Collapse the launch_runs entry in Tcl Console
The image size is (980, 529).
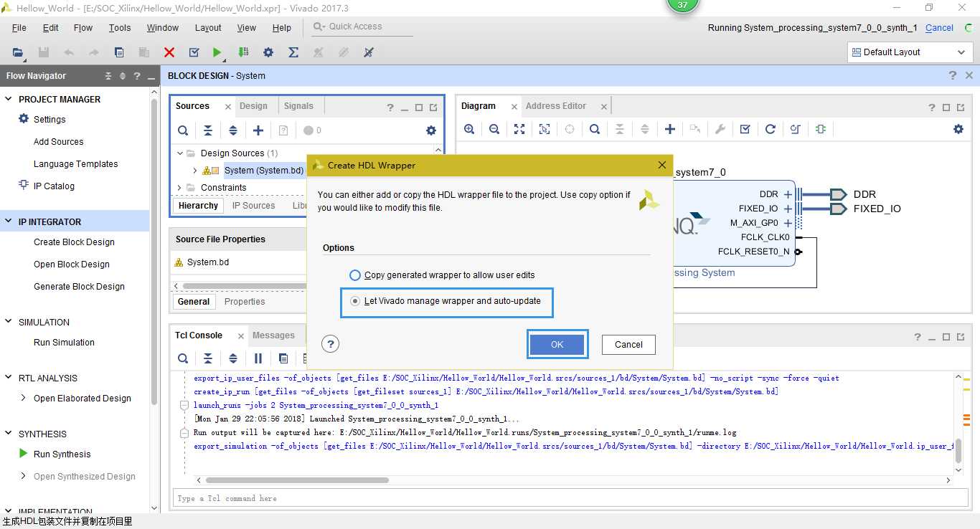(184, 406)
